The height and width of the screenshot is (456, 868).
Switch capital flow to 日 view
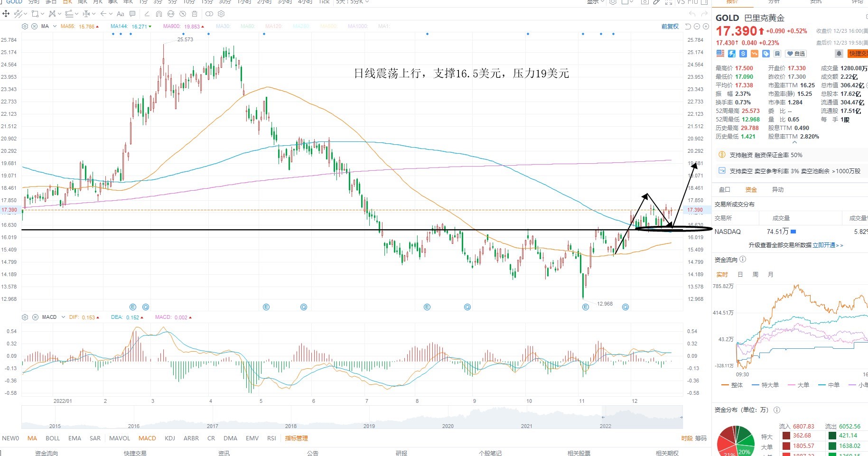740,274
